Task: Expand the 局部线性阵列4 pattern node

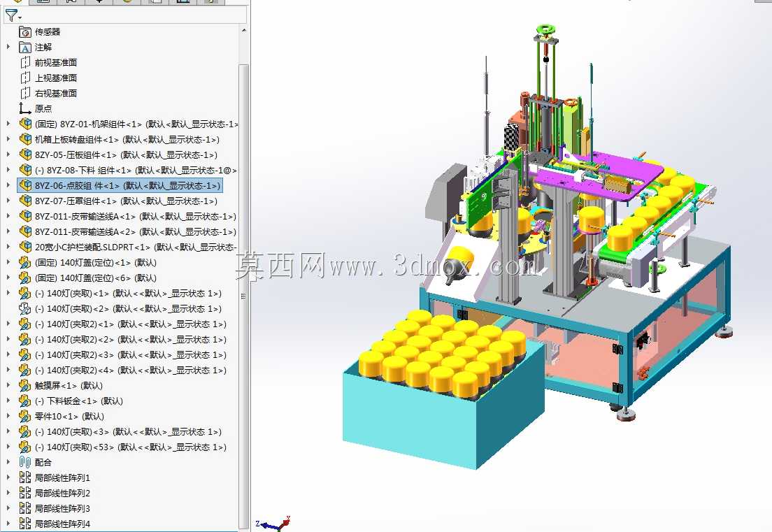Action: pos(8,524)
